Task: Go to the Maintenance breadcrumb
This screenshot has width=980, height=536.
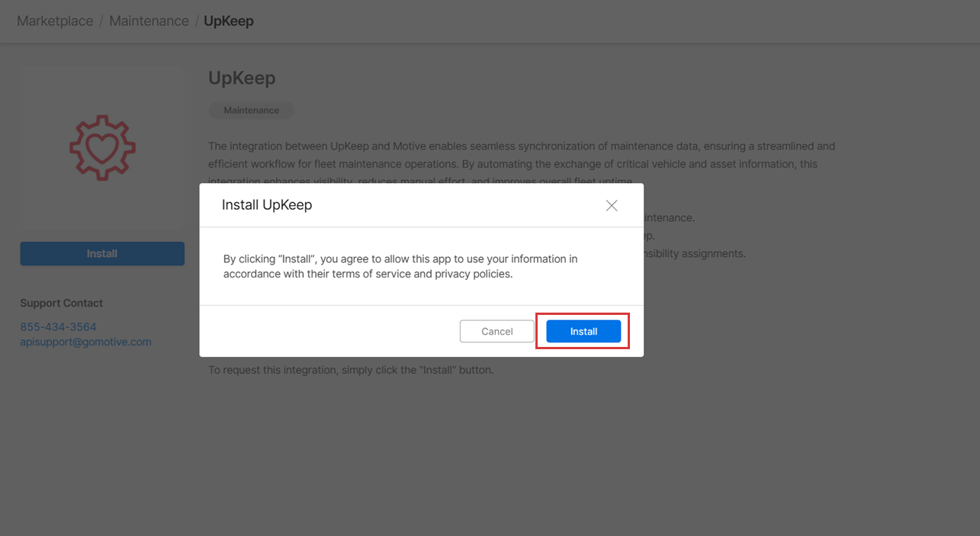Action: point(149,21)
